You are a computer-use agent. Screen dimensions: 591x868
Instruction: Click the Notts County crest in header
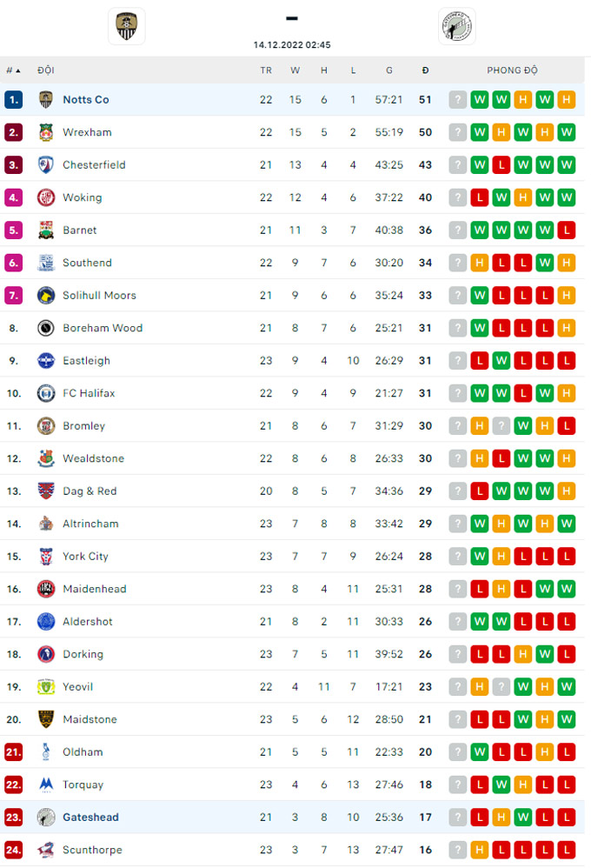click(127, 26)
